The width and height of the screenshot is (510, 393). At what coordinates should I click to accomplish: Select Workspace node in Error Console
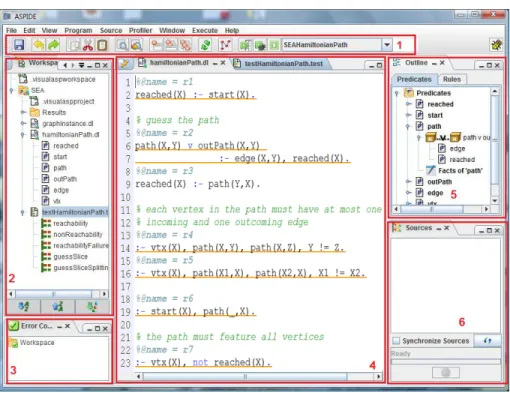37,342
